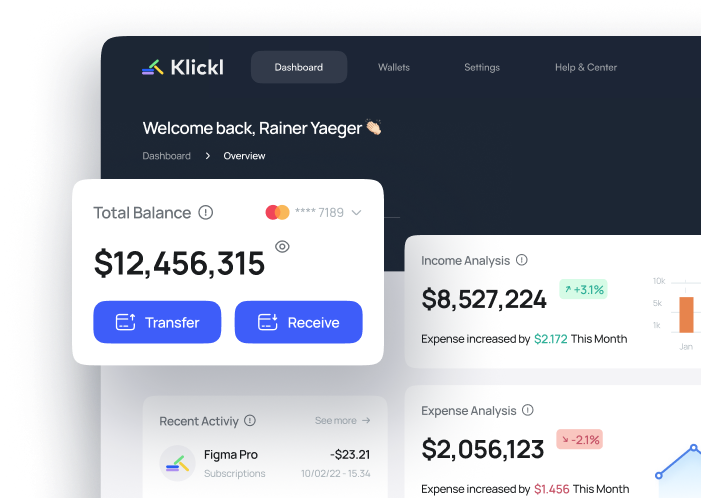
Task: Click the Receive button
Action: (298, 322)
